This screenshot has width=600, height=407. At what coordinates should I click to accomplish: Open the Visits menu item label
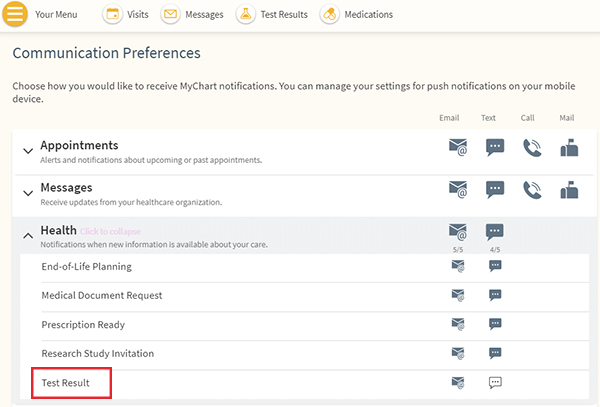click(x=138, y=15)
